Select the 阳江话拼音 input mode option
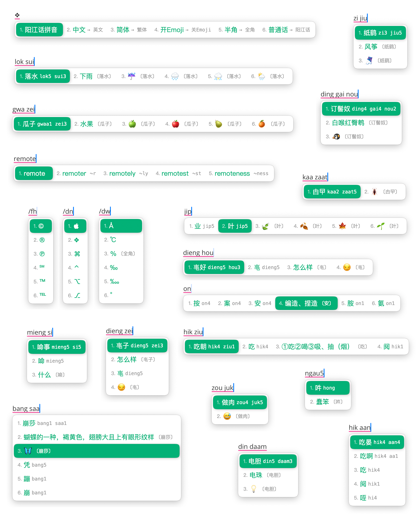 (x=40, y=30)
